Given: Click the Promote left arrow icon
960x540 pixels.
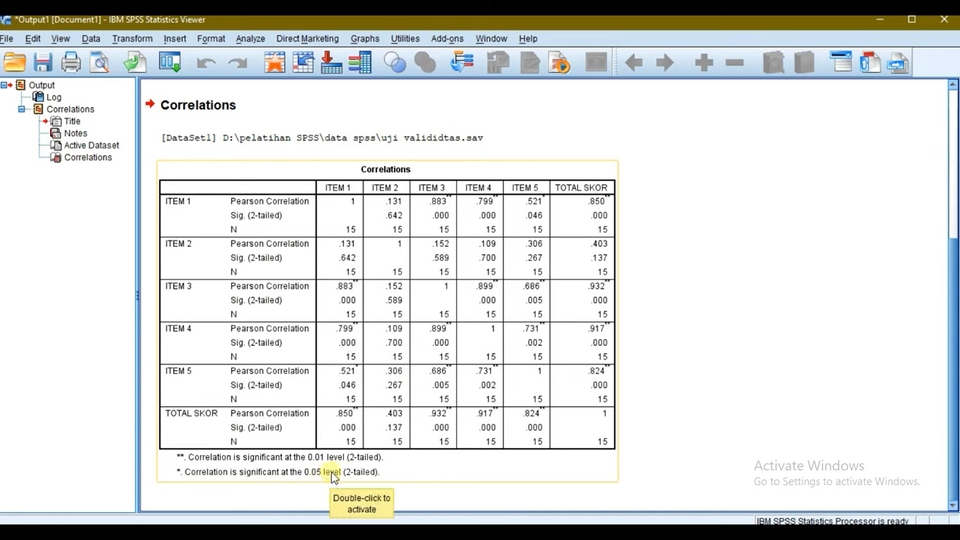Looking at the screenshot, I should click(634, 62).
